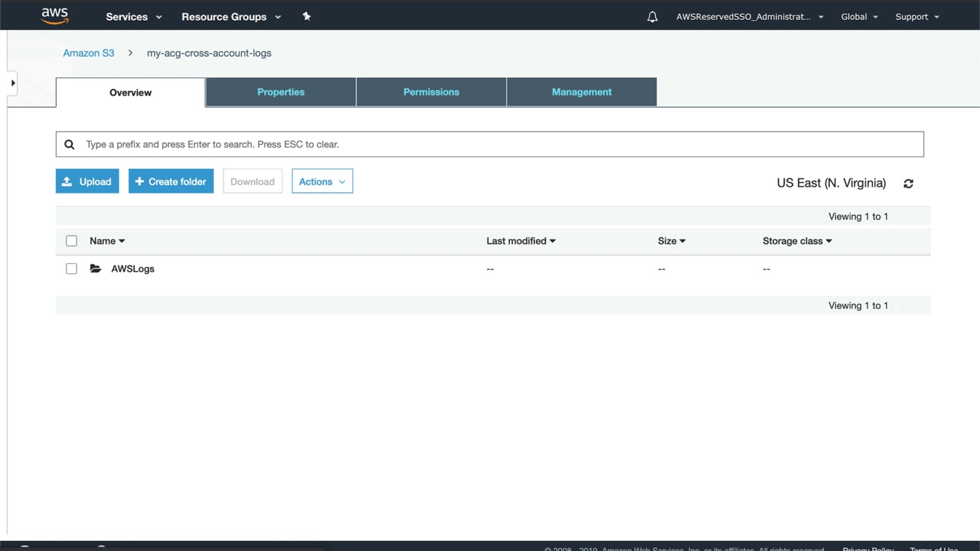Sort the list by Name column

[x=107, y=241]
